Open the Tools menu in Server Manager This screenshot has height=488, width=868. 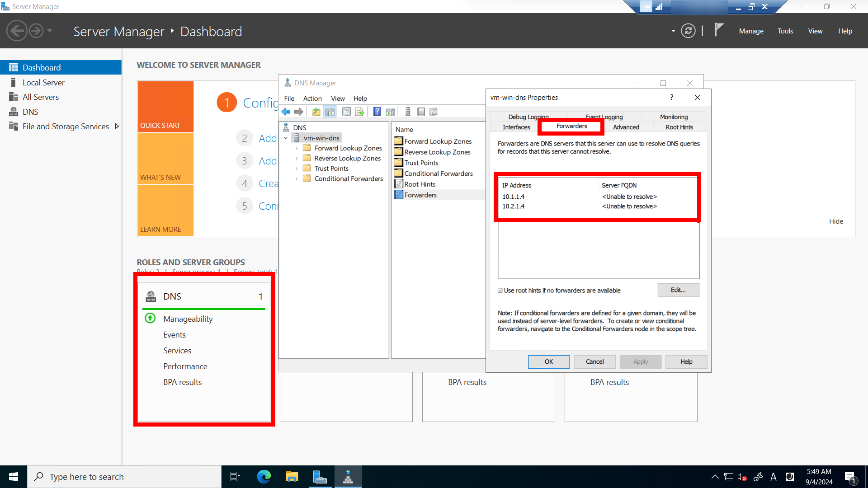(785, 31)
